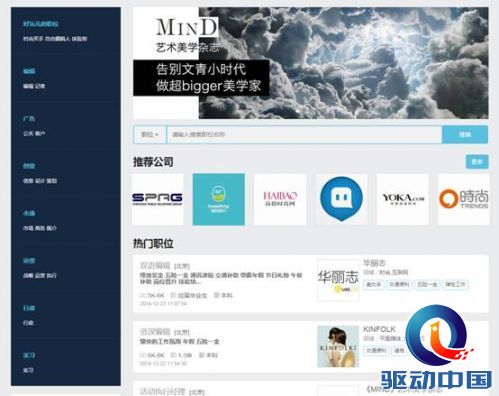Select the 广告 category in sidebar

click(x=29, y=118)
